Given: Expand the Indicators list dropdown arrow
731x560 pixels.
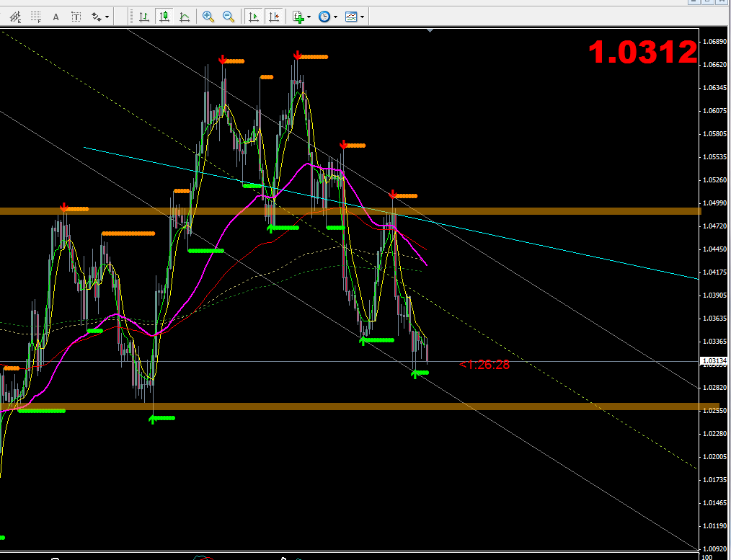Looking at the screenshot, I should tap(309, 17).
